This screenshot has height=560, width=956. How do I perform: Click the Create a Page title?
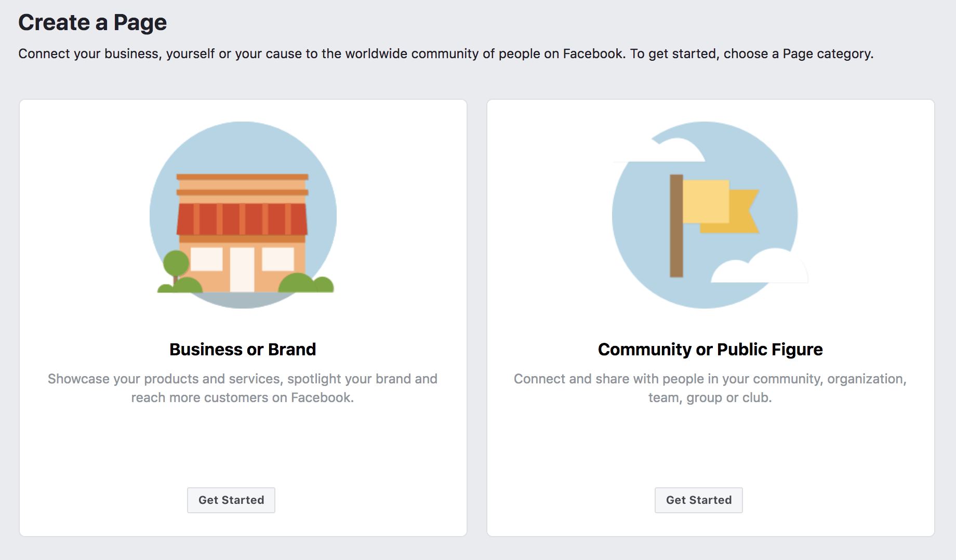coord(92,23)
